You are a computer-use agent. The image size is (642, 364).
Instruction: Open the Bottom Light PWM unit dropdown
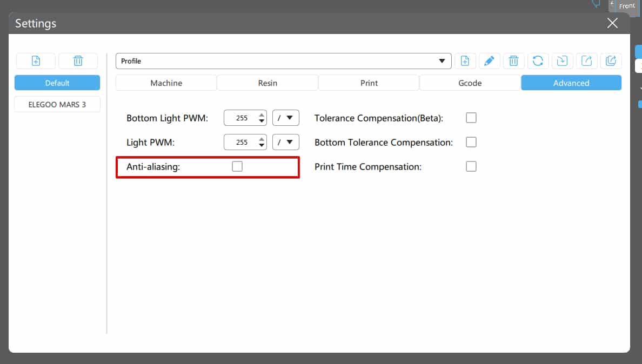[x=285, y=117]
